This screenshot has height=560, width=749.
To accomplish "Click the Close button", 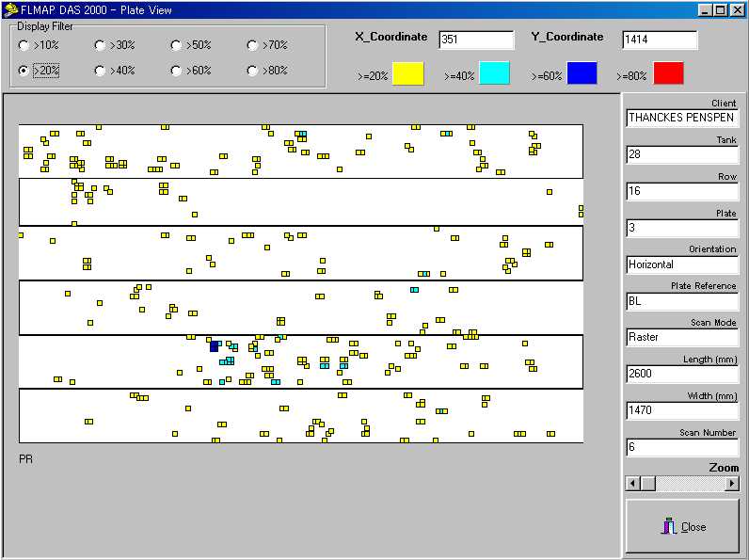I will (682, 526).
